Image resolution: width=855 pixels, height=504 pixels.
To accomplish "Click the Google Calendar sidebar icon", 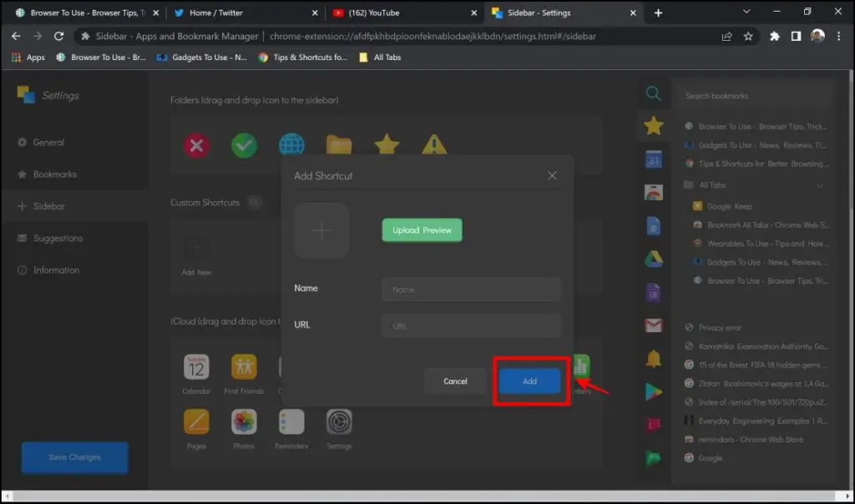I will [x=654, y=158].
